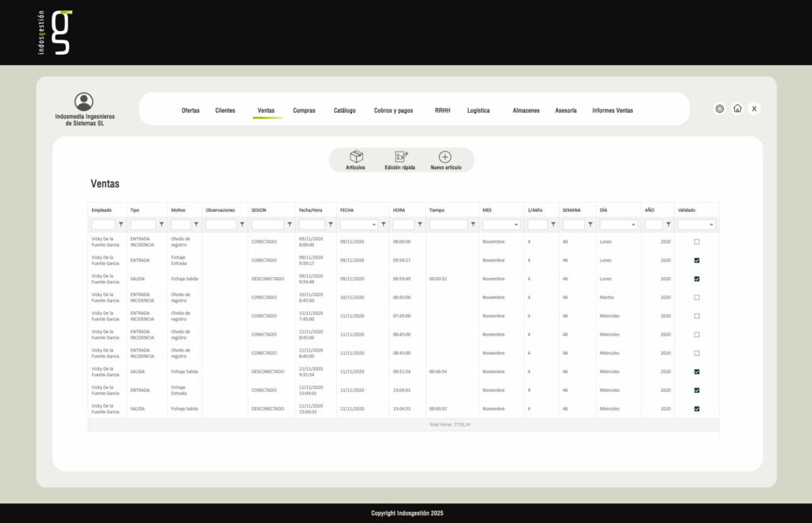Click the Indosgestión logo
The height and width of the screenshot is (523, 812).
point(55,32)
